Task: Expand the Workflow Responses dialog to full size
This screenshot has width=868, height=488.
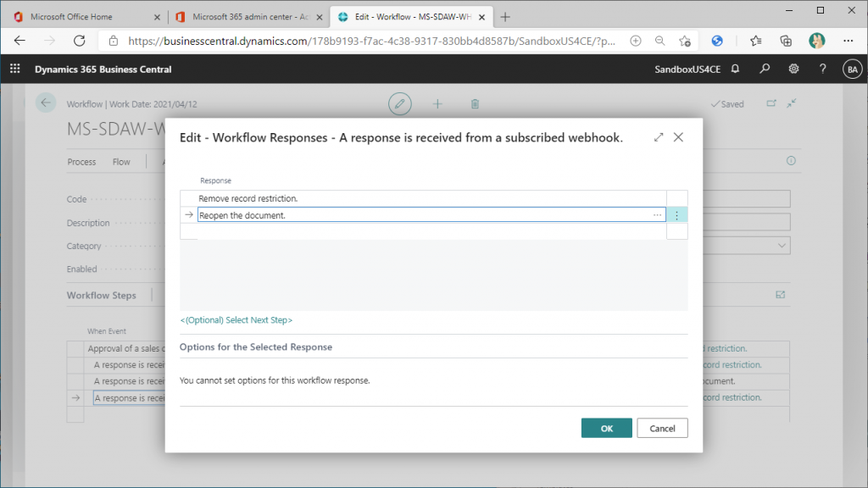Action: 658,137
